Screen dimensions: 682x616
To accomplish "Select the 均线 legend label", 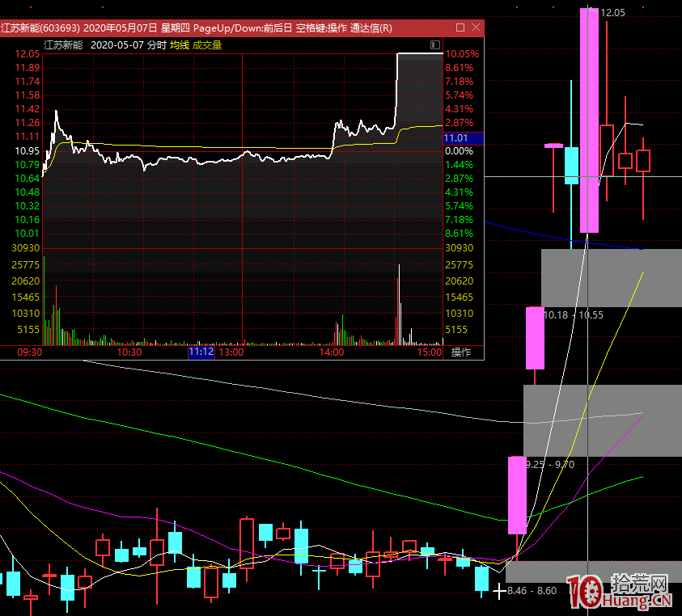I will (x=178, y=45).
